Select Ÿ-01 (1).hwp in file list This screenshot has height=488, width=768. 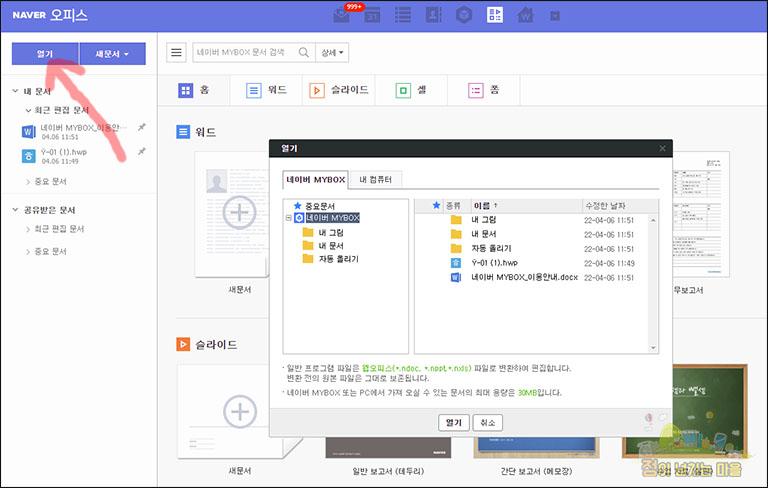pos(531,263)
